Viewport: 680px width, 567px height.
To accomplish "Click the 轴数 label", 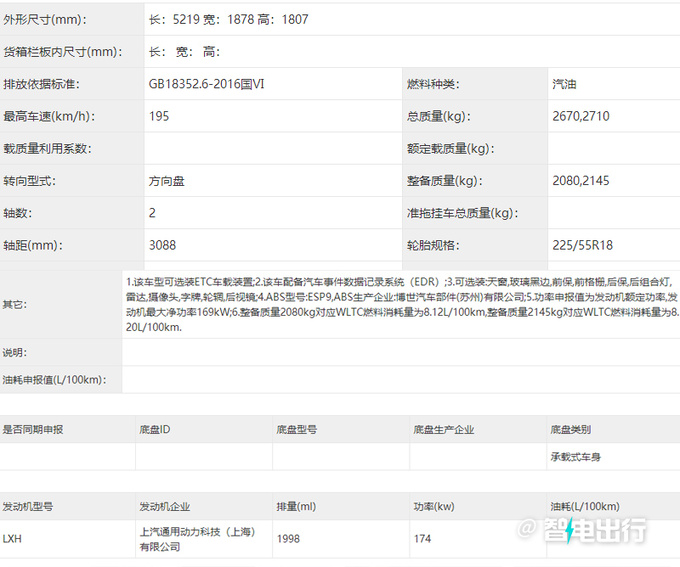I will [x=18, y=213].
